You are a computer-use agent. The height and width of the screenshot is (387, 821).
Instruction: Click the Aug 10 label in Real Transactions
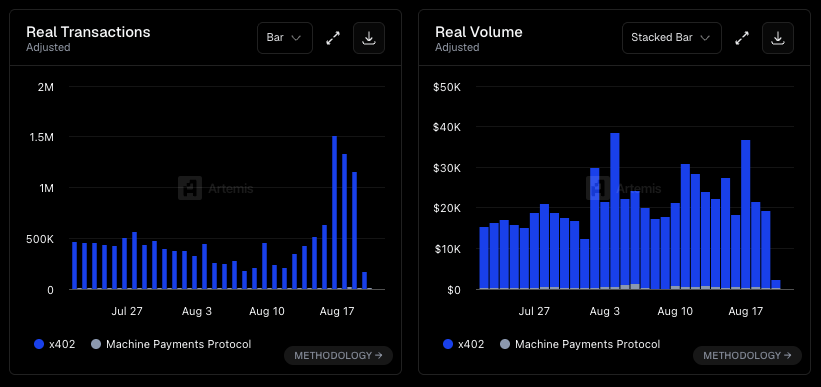tap(267, 311)
